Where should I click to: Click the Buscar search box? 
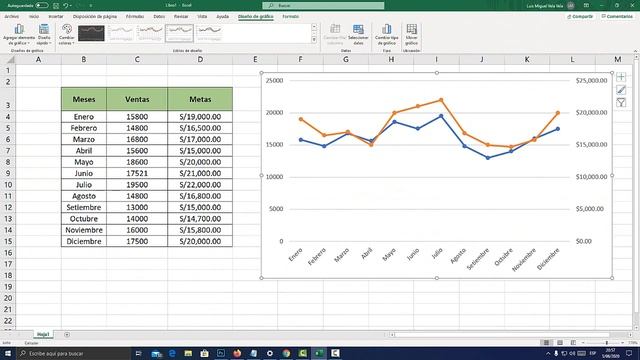click(x=323, y=6)
